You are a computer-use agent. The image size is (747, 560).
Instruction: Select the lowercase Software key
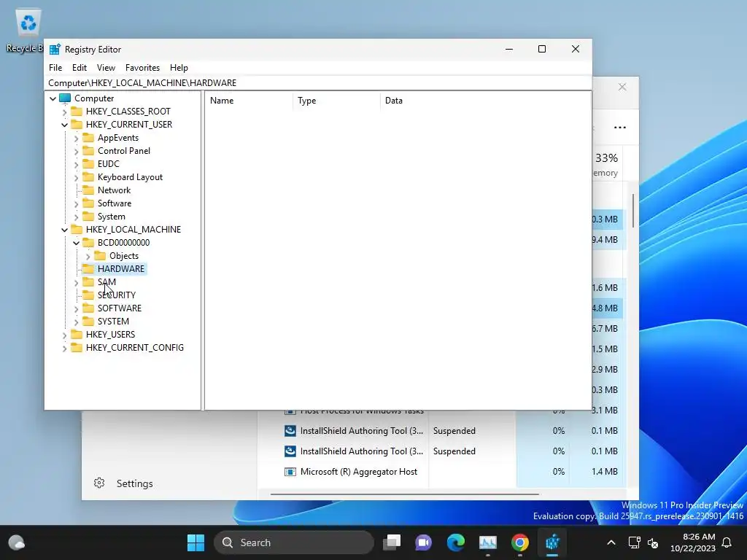pyautogui.click(x=115, y=203)
